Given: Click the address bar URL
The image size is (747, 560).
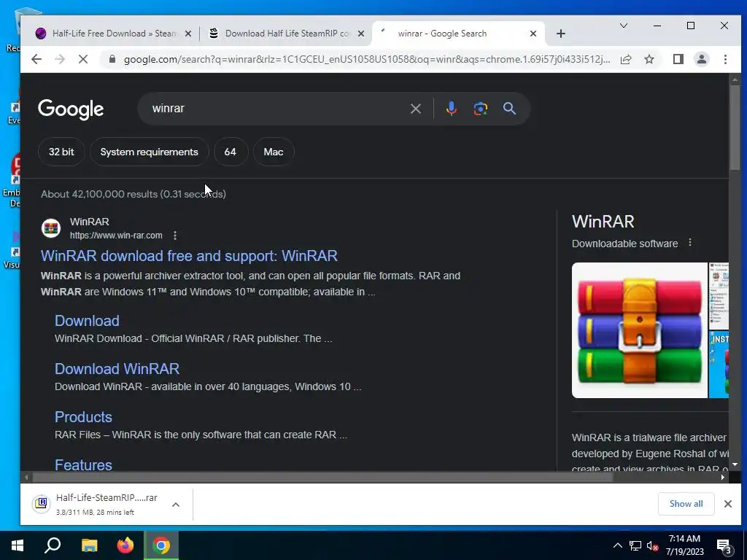Looking at the screenshot, I should [367, 60].
